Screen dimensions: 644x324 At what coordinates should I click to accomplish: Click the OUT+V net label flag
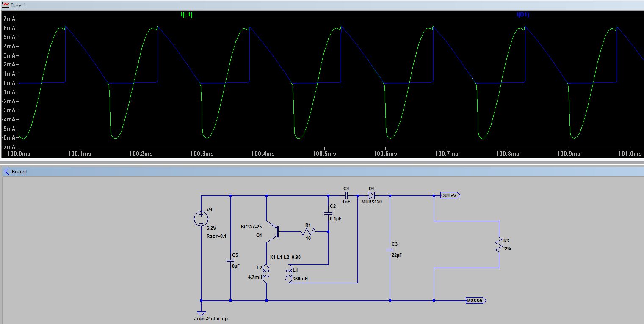point(450,195)
